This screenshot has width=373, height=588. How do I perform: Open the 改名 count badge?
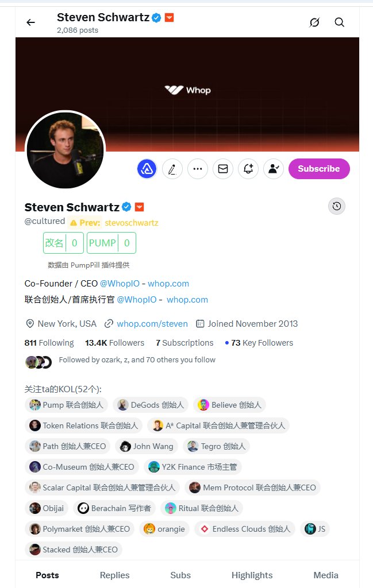63,243
